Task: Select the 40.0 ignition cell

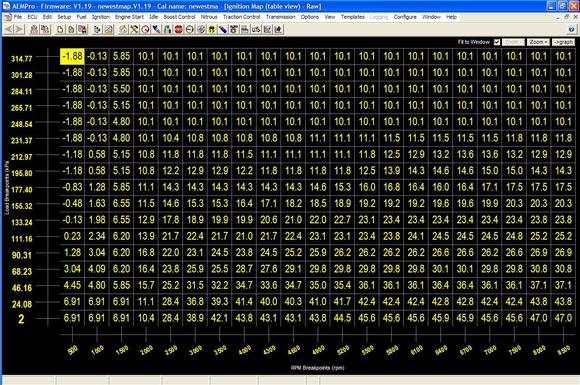Action: (x=269, y=301)
